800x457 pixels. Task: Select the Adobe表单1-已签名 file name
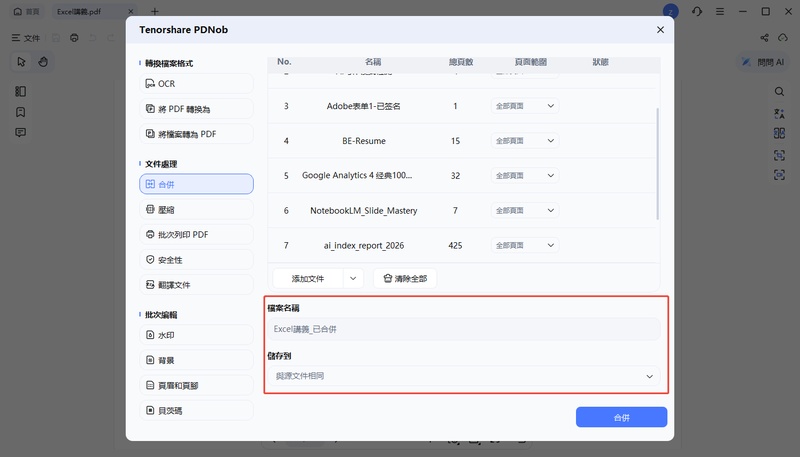click(364, 106)
